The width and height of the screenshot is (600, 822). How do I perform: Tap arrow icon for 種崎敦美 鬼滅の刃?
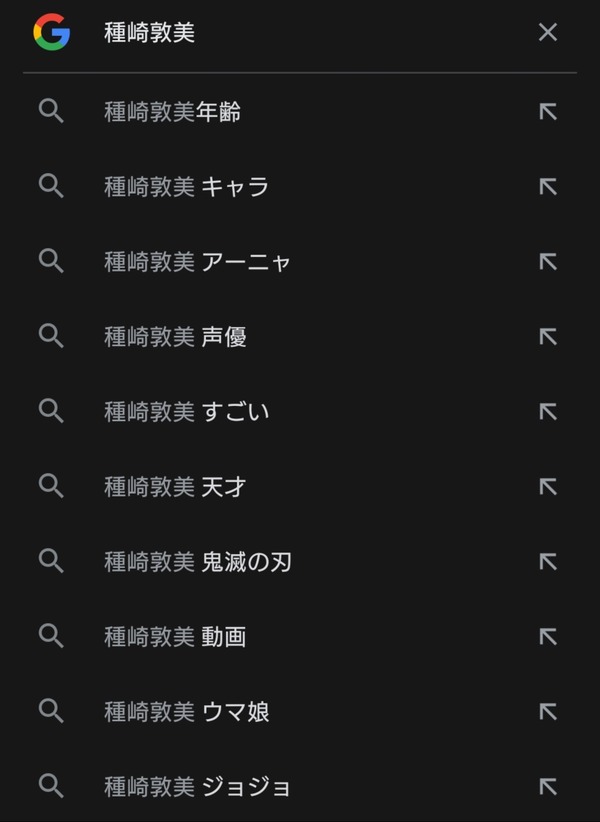tap(548, 561)
